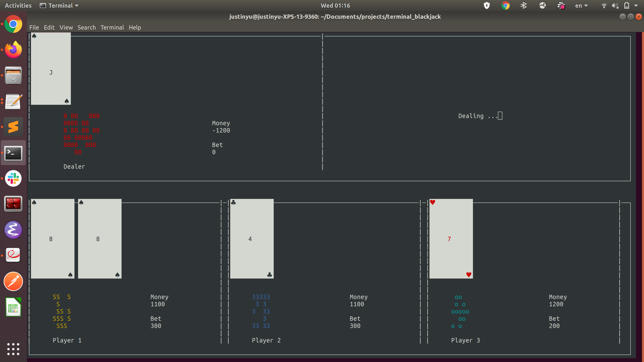Screen dimensions: 644x362
Task: Click the Activities button
Action: tap(18, 5)
